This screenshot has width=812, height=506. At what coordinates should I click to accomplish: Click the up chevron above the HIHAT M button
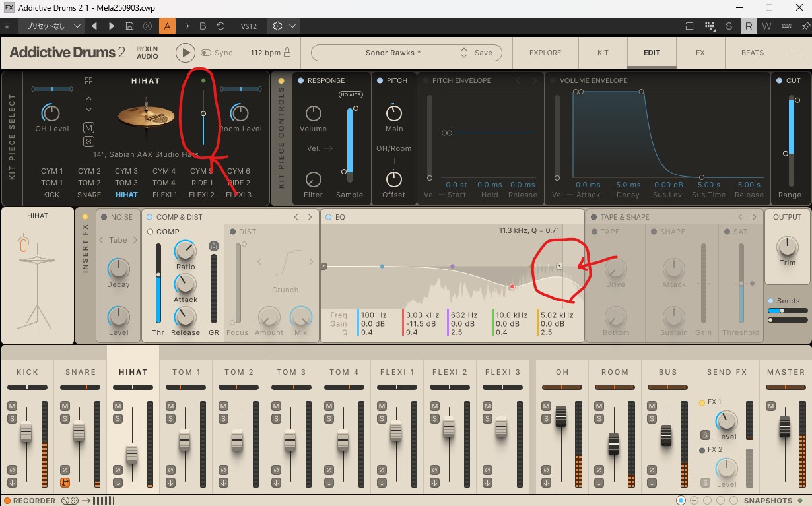[x=88, y=98]
